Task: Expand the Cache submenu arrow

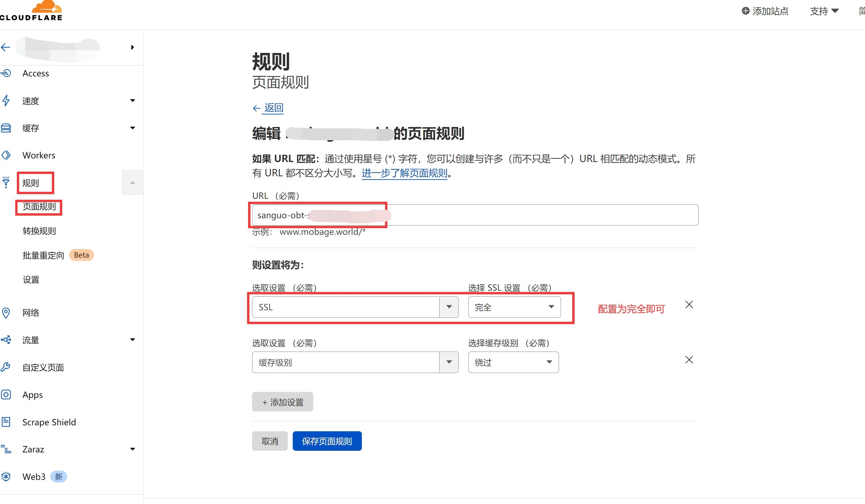Action: [133, 127]
